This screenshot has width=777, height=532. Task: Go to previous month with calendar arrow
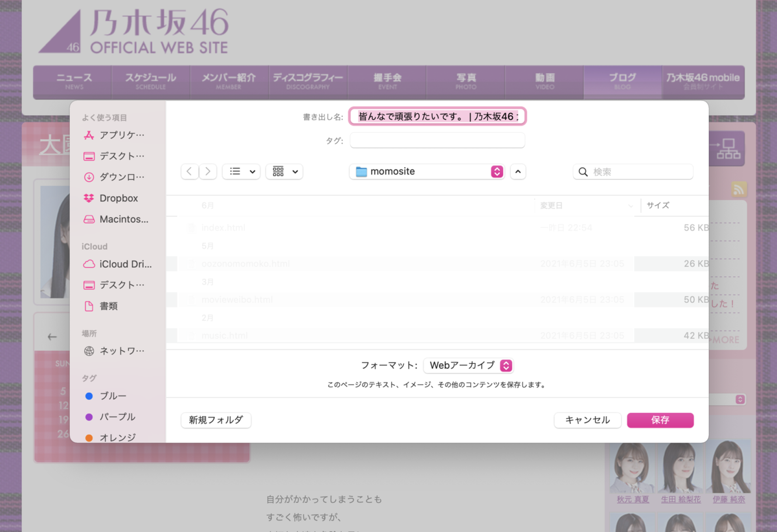(52, 337)
